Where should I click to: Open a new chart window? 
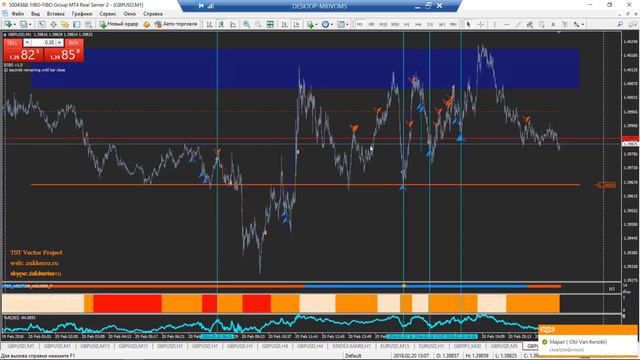coord(8,24)
